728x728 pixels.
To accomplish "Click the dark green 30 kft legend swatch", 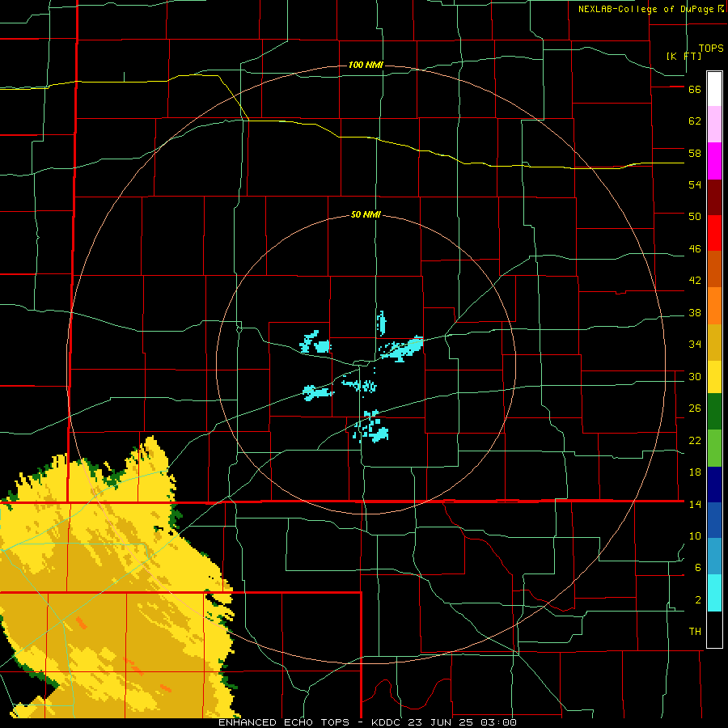I will tap(714, 412).
